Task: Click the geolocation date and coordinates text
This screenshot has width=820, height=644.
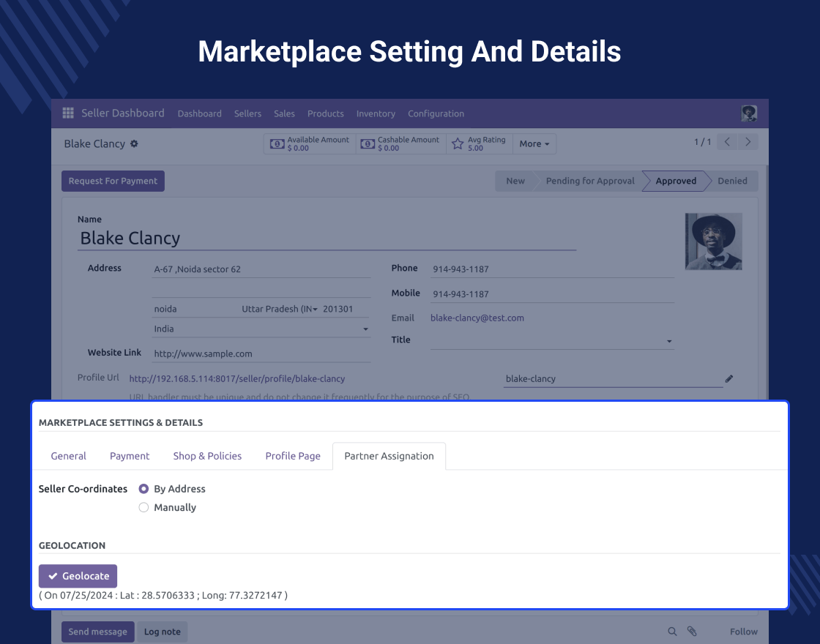Action: click(163, 596)
